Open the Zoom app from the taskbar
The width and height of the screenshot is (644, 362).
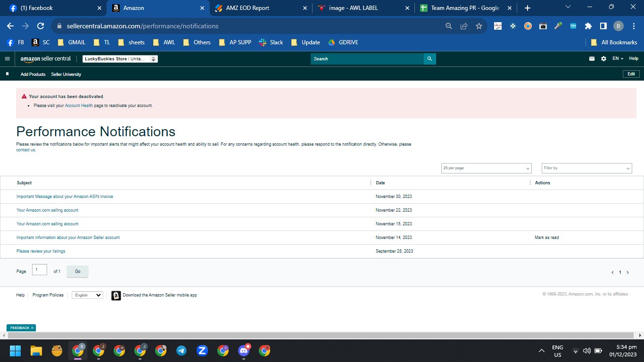point(202,351)
